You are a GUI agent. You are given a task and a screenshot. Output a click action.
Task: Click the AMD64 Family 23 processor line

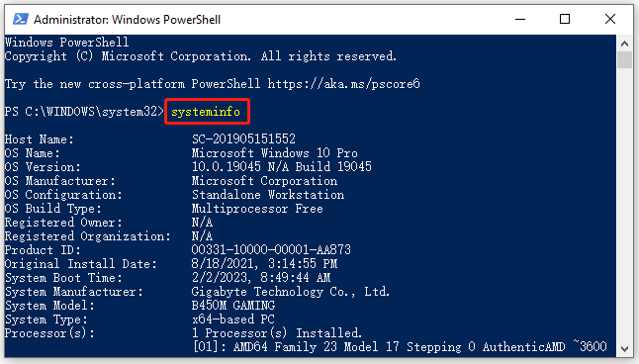(x=400, y=347)
